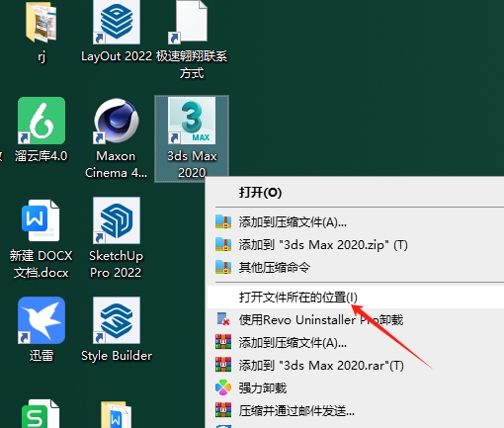Choose 添加到 "3ds Max 2020.zip" (T)
Screen dimensions: 504x428
(x=355, y=245)
